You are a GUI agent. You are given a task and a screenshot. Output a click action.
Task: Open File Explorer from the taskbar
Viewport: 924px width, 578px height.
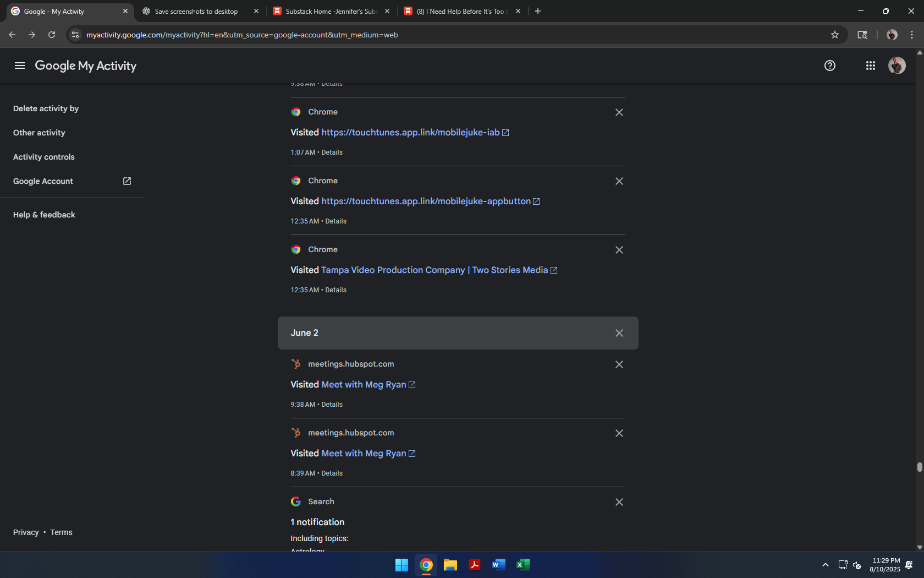(x=450, y=565)
